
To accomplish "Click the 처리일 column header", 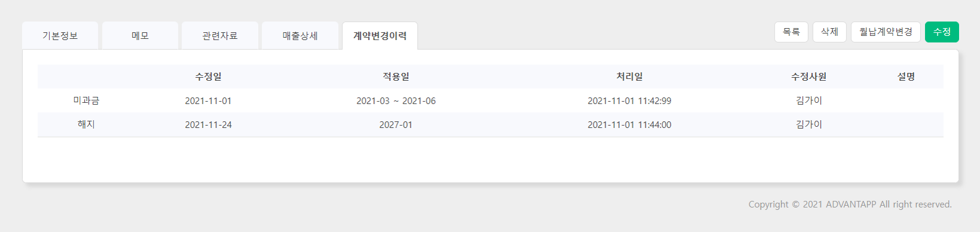I will click(x=629, y=77).
